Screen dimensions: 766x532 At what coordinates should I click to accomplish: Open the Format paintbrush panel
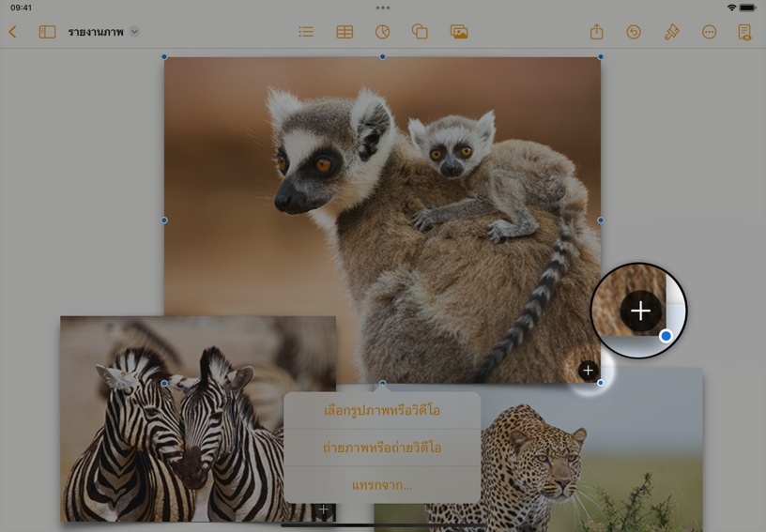(x=671, y=32)
